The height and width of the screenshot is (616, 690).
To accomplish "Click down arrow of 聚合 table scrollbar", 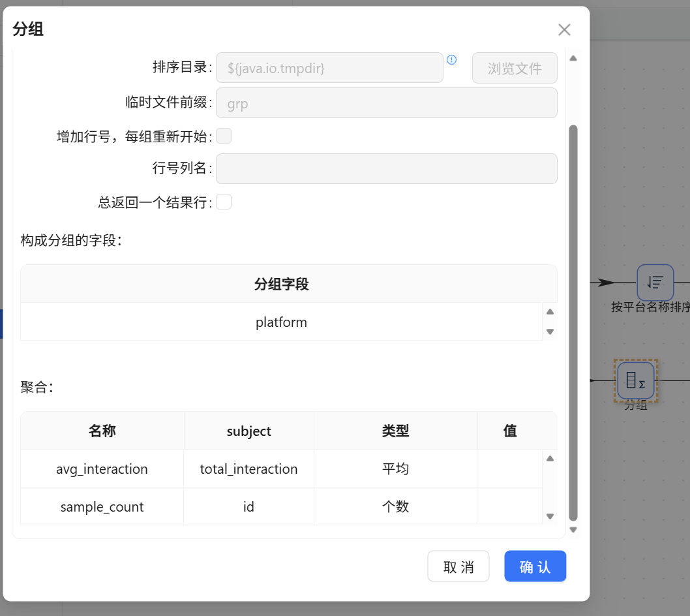I will (550, 516).
